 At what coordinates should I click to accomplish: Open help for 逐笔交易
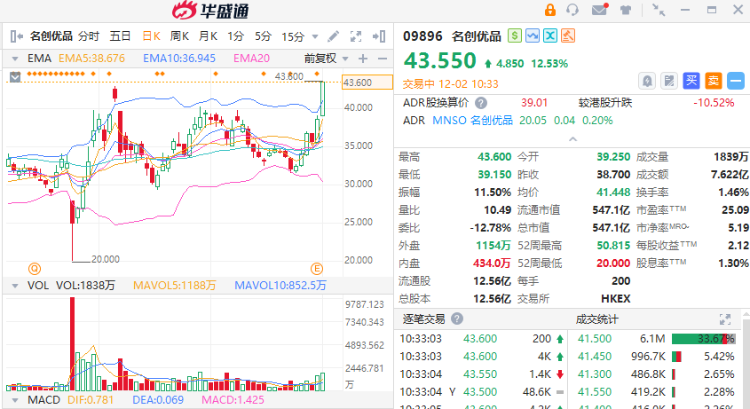tap(457, 319)
